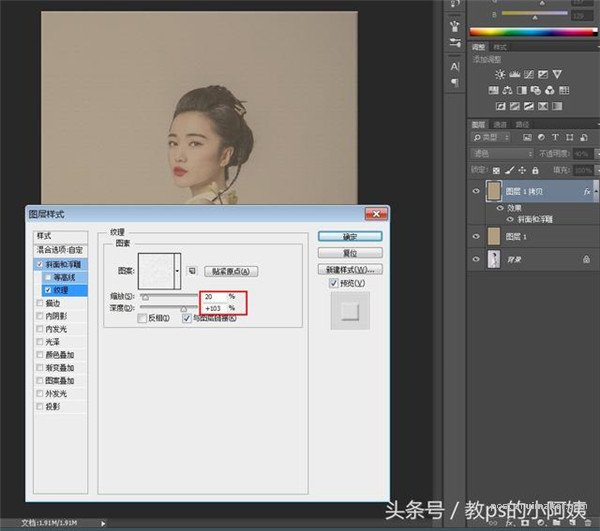Filter layers by pixel layers icon
This screenshot has height=531, width=600.
[x=527, y=137]
